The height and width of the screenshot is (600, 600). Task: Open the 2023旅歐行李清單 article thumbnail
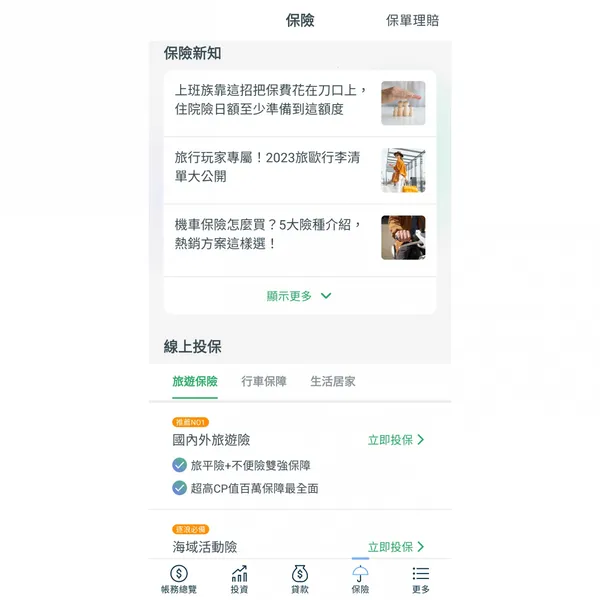pos(403,170)
